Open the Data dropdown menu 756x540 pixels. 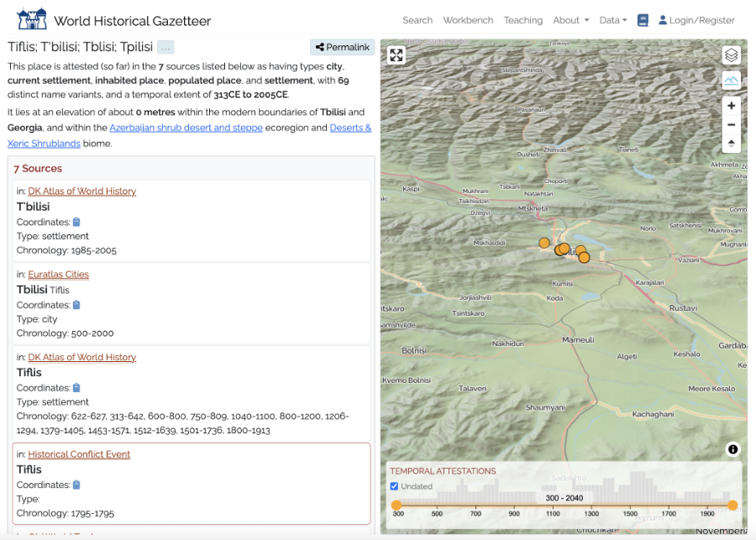tap(612, 20)
